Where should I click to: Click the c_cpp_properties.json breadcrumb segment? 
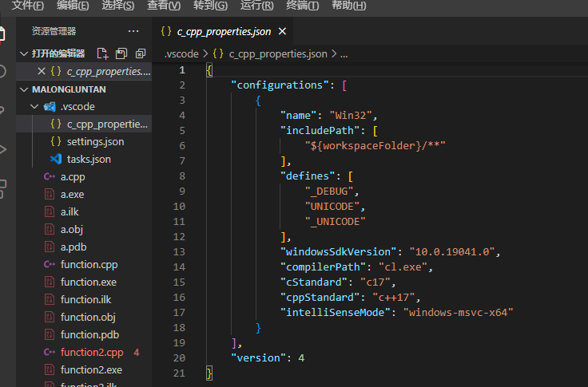click(278, 54)
